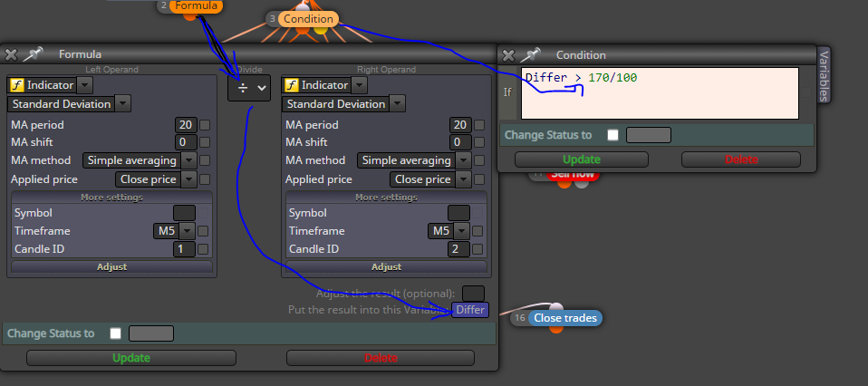
Task: Select the Condition node block
Action: tap(308, 19)
